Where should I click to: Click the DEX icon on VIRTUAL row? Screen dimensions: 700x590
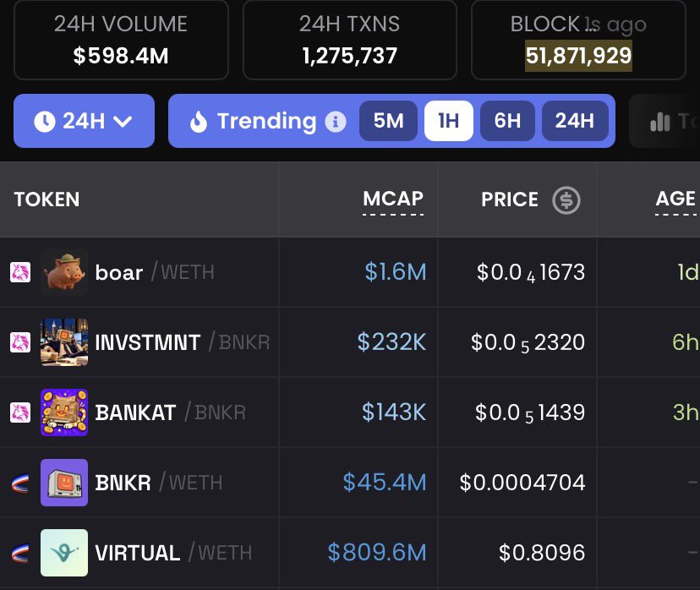tap(20, 553)
